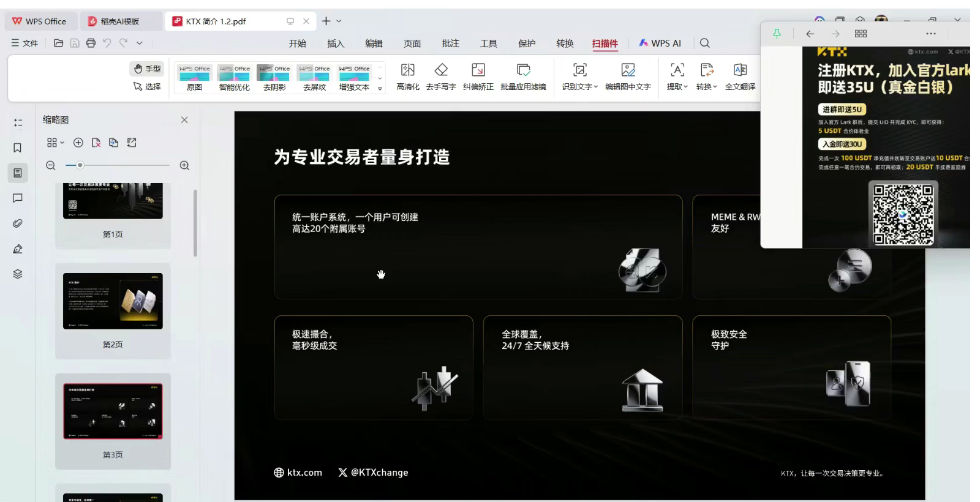Click the thumbnail panel vertical scrollbar
Viewport: 980px width, 502px height.
pos(195,223)
